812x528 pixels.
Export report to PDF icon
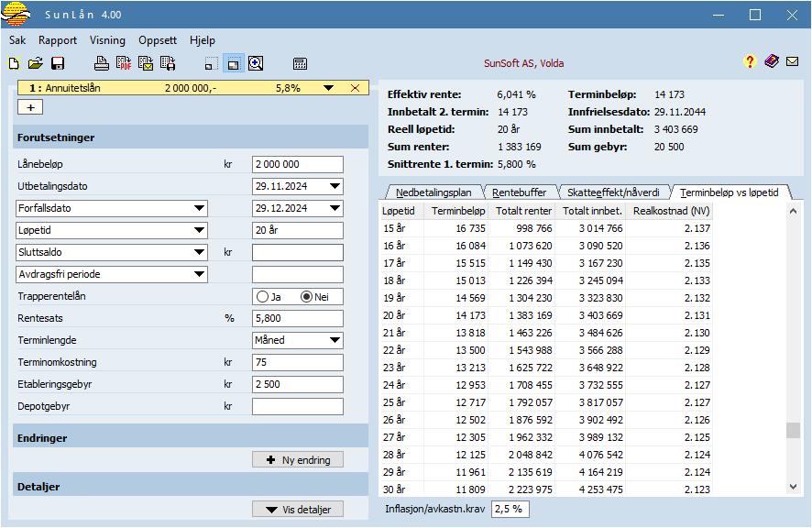click(124, 63)
